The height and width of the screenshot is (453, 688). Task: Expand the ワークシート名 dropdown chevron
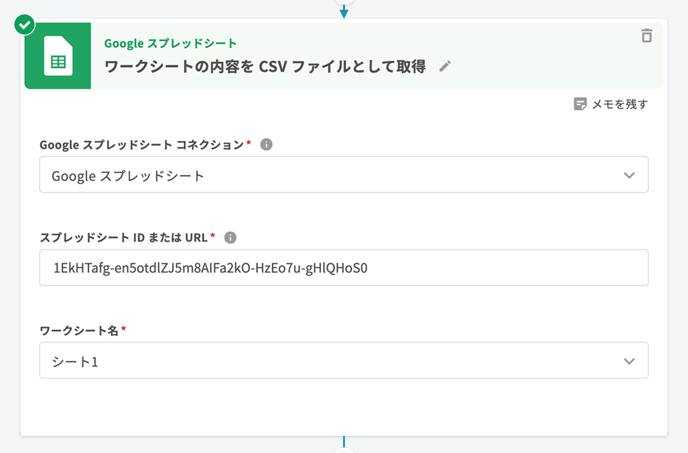(629, 361)
